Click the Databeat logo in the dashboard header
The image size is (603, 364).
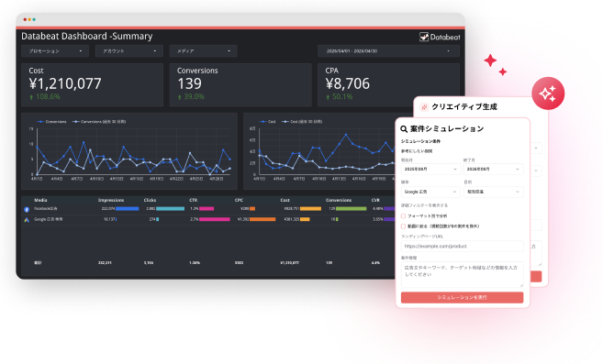(440, 37)
